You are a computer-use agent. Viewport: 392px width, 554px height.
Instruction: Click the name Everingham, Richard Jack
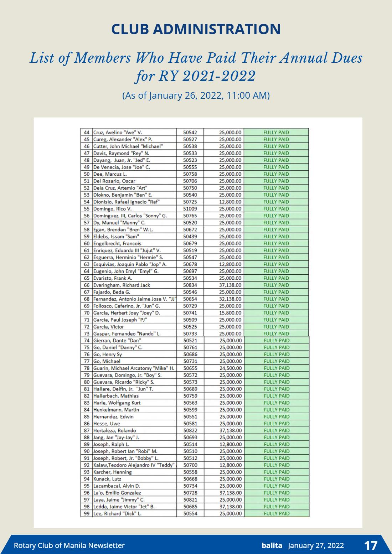122,285
